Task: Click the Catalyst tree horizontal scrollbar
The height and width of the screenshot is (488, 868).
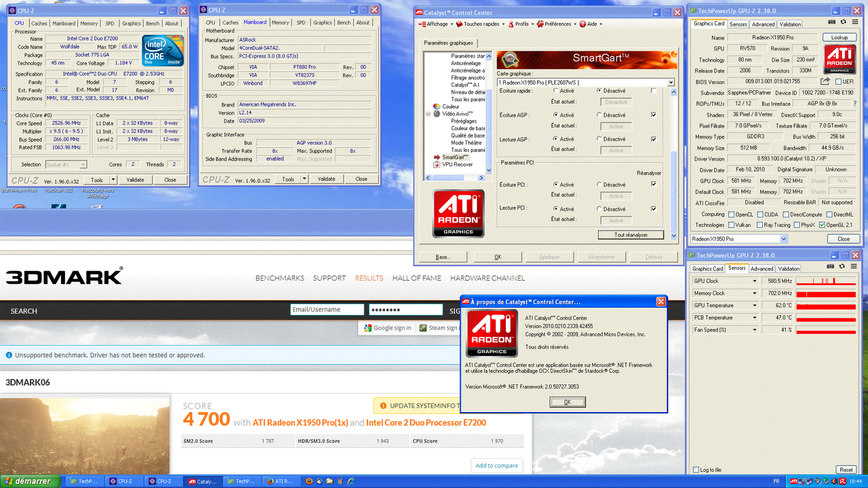Action: [455, 178]
